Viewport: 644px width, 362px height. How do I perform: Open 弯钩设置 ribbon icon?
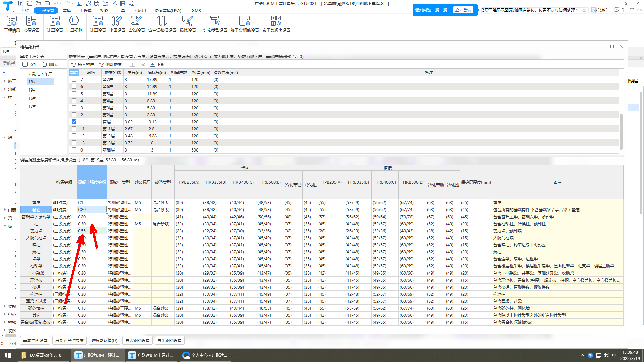coord(137,24)
